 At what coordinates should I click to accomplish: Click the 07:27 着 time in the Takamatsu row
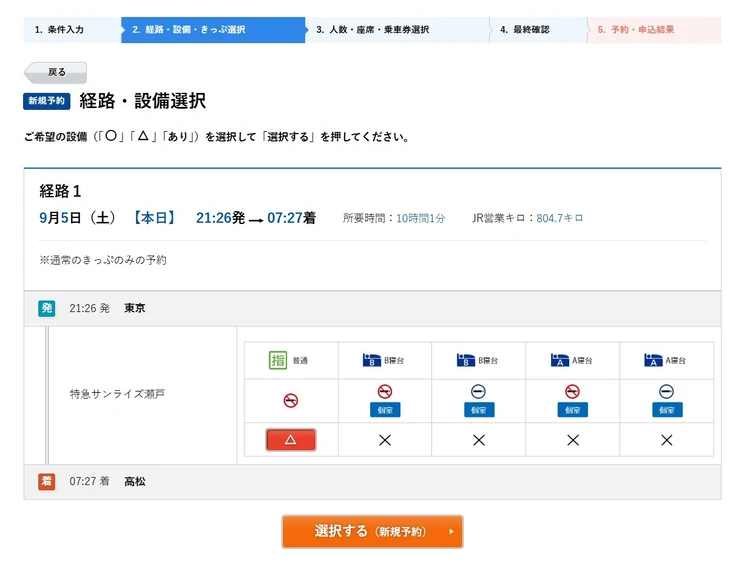89,481
